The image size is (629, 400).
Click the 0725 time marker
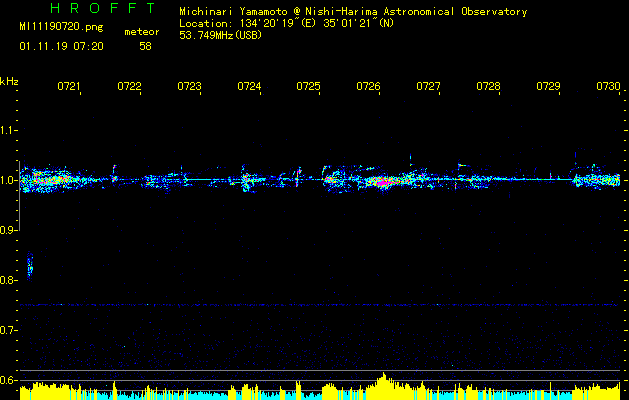point(308,86)
